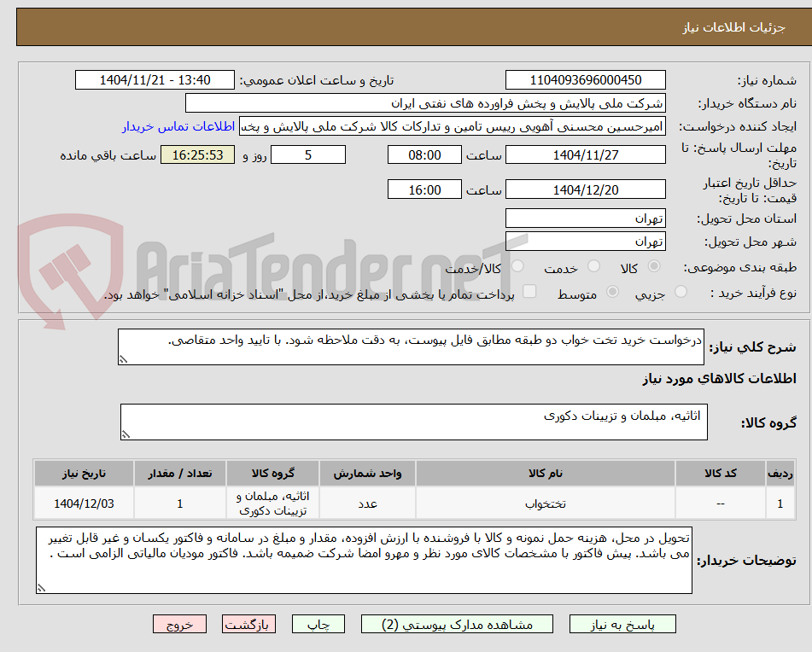Click the شهر محل تحویل field

tap(585, 242)
